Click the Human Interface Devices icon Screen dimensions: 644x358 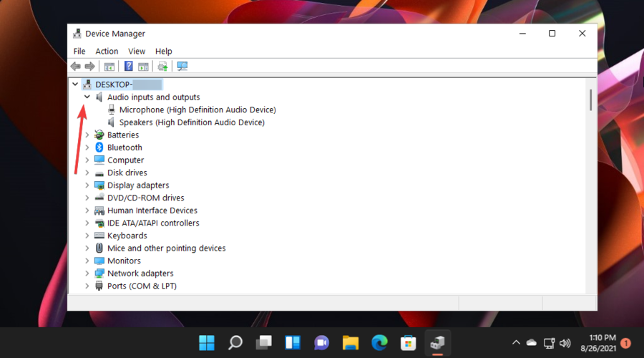coord(99,211)
